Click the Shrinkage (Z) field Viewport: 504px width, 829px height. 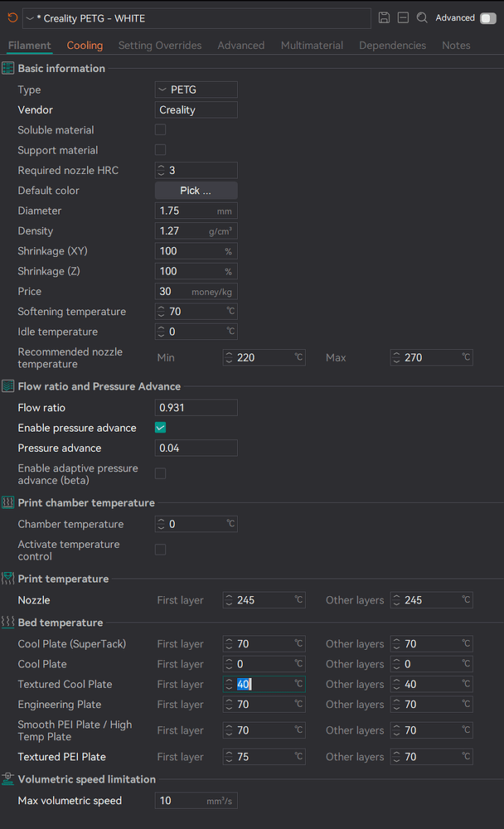click(x=196, y=271)
